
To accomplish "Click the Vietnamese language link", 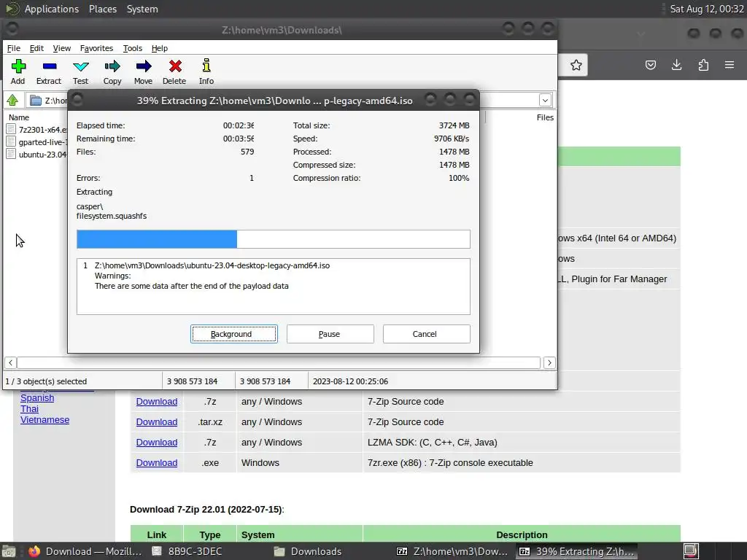I will click(x=44, y=419).
